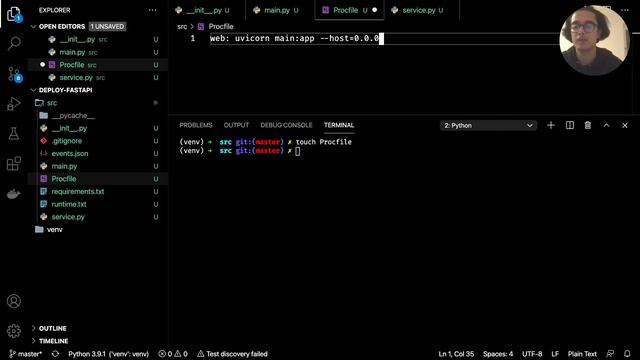Open __init__.py in src folder tree
Screen dimensions: 640x360
click(98, 128)
